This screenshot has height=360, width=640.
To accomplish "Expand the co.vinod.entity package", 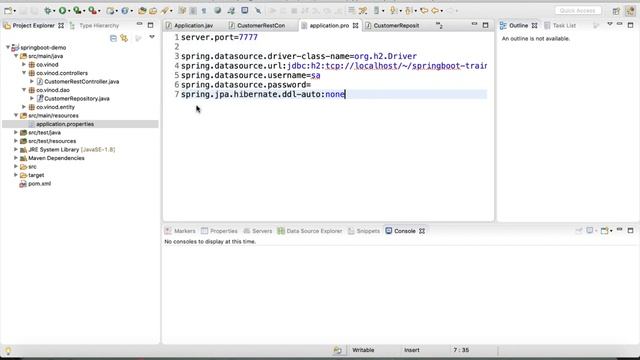I will pyautogui.click(x=24, y=107).
